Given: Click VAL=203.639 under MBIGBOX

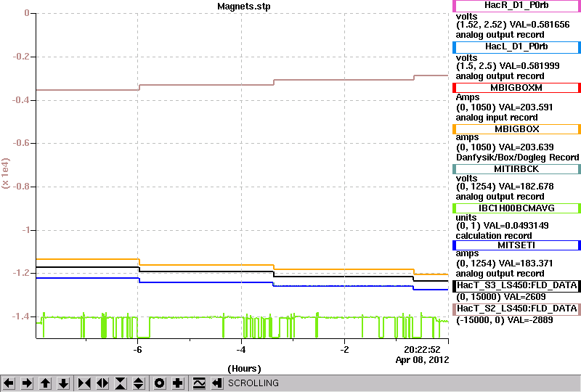Looking at the screenshot, I should coord(527,147).
